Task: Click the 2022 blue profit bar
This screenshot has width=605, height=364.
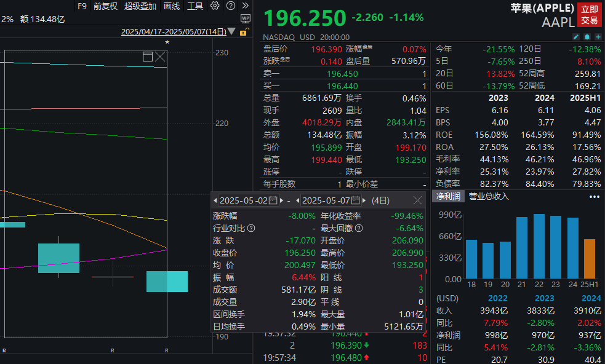Action: (539, 246)
